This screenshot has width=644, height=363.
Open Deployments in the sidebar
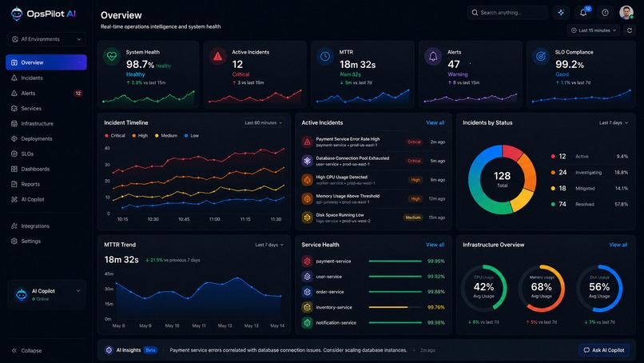46,138
